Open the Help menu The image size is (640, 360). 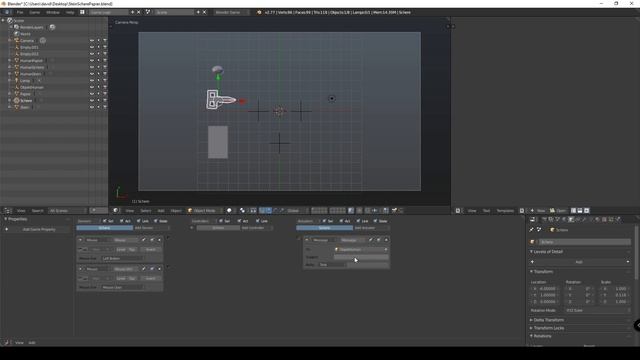(70, 12)
